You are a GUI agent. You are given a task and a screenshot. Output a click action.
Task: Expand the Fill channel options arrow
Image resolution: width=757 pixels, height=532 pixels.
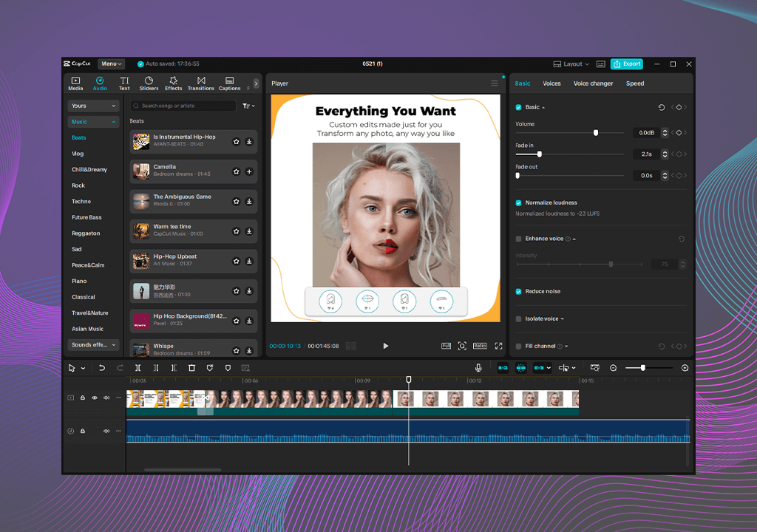[x=566, y=346]
